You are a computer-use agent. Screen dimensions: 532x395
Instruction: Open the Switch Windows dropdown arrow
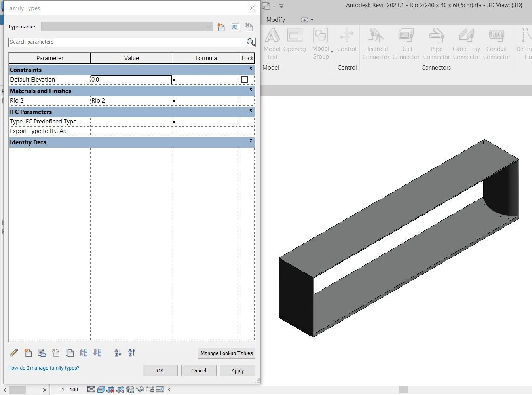pyautogui.click(x=274, y=6)
